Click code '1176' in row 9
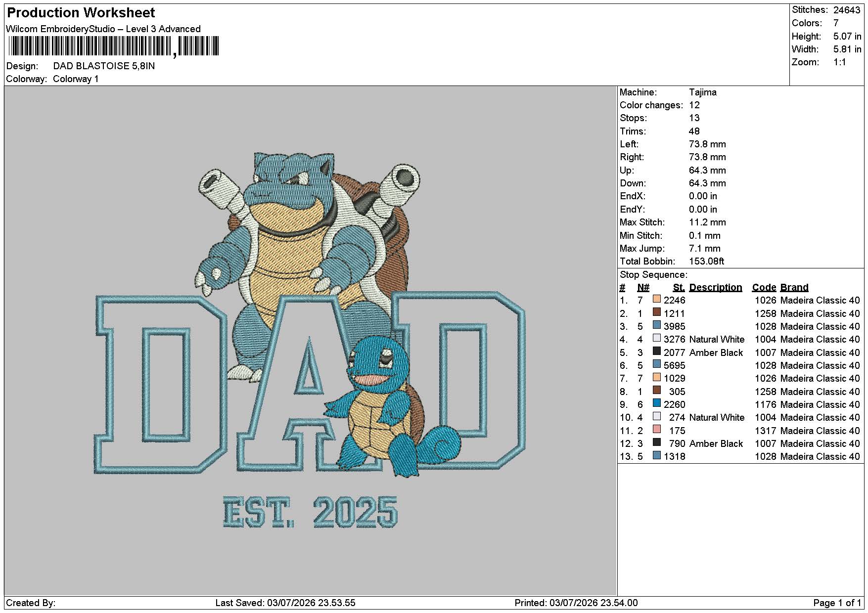This screenshot has width=868, height=613. coord(765,404)
